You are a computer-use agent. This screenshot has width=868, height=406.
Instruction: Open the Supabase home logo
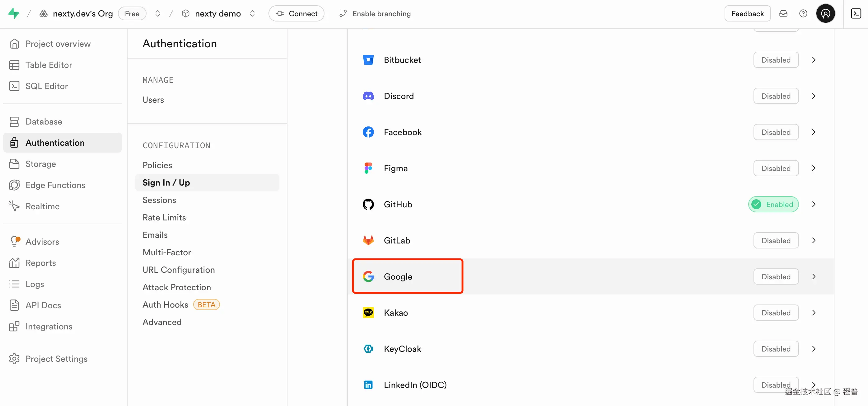14,13
